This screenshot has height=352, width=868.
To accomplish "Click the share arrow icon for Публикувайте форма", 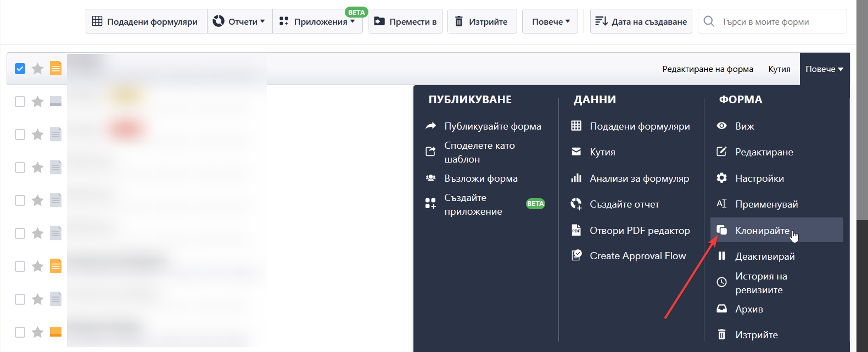I will point(430,126).
